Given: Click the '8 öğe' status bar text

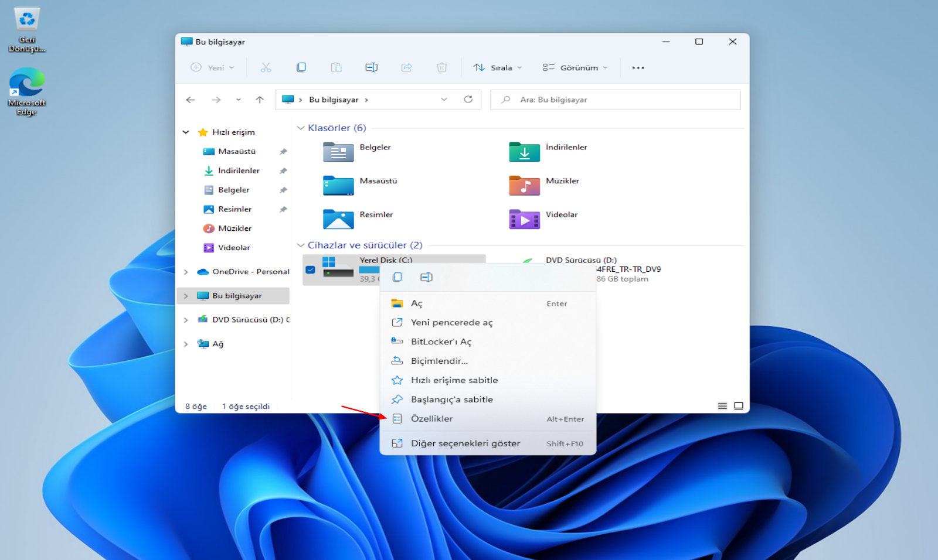Looking at the screenshot, I should pyautogui.click(x=196, y=407).
